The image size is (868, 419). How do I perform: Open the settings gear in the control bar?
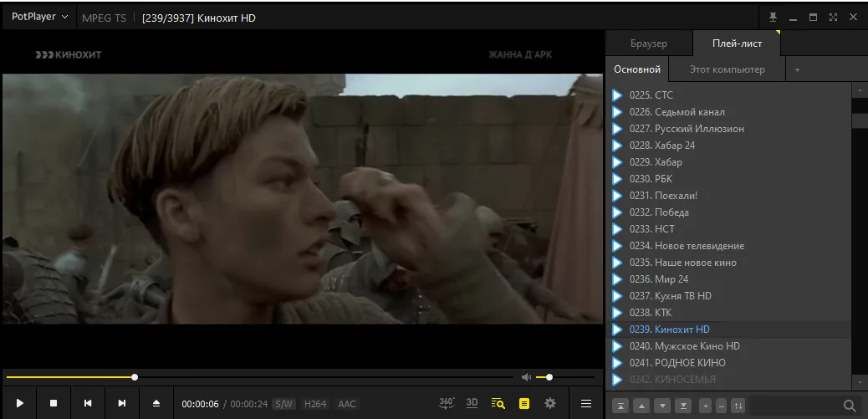click(x=549, y=403)
